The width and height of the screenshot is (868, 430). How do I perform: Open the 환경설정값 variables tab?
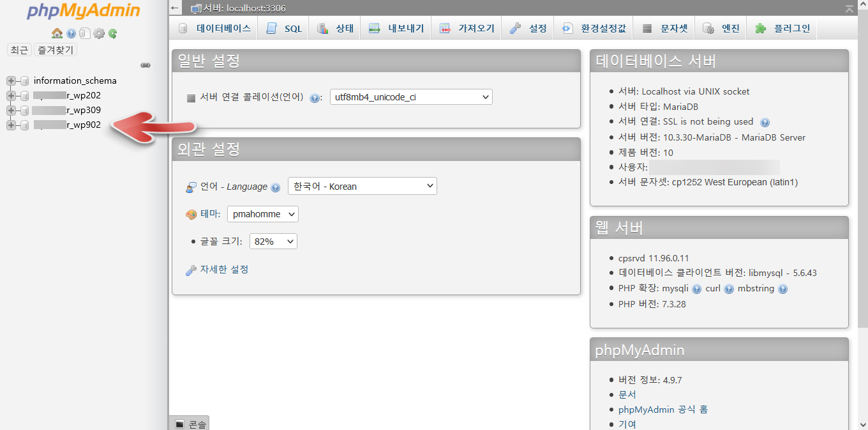click(594, 28)
